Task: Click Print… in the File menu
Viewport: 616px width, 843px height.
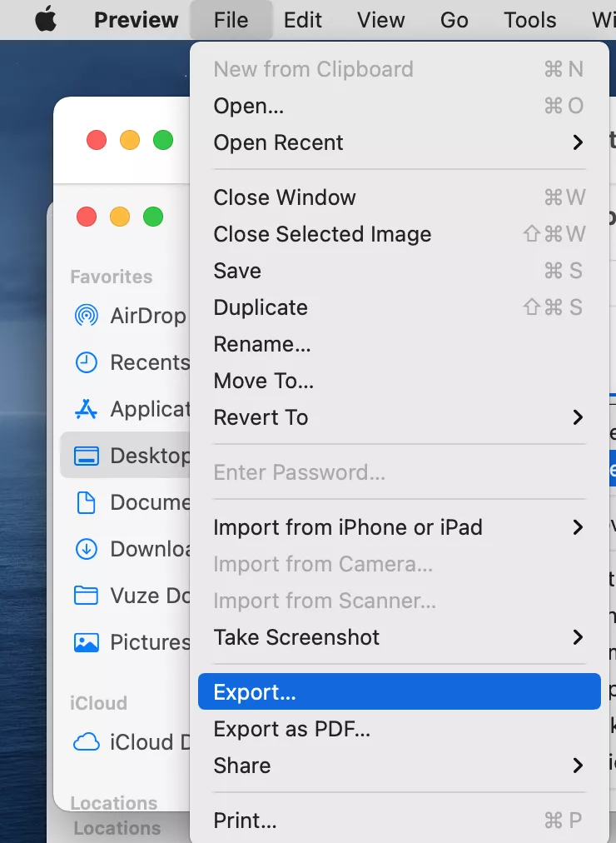Action: point(245,821)
